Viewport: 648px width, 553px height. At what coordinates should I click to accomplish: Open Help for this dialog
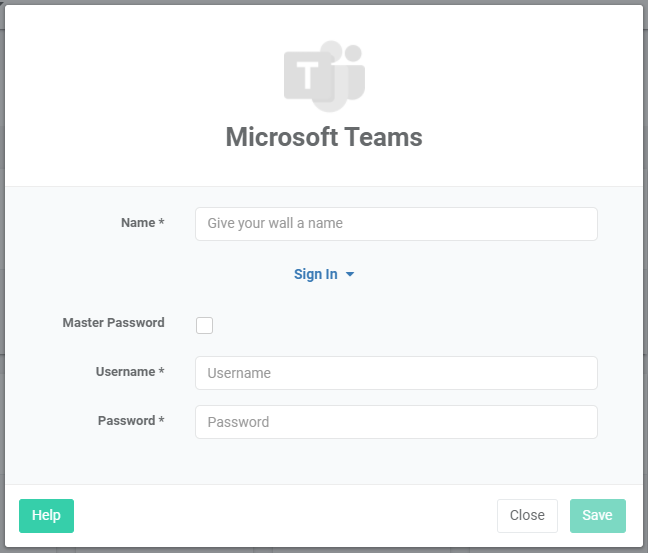click(46, 515)
